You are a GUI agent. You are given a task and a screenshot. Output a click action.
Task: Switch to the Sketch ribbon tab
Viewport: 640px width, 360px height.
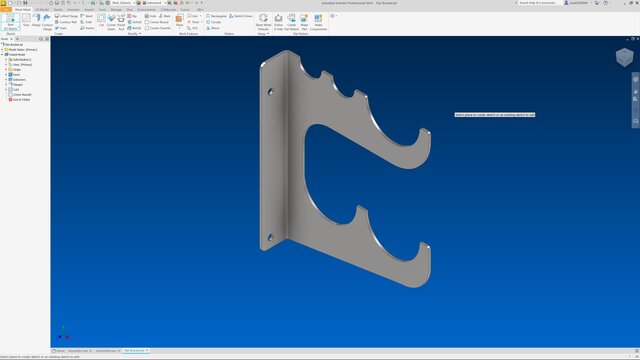(58, 9)
